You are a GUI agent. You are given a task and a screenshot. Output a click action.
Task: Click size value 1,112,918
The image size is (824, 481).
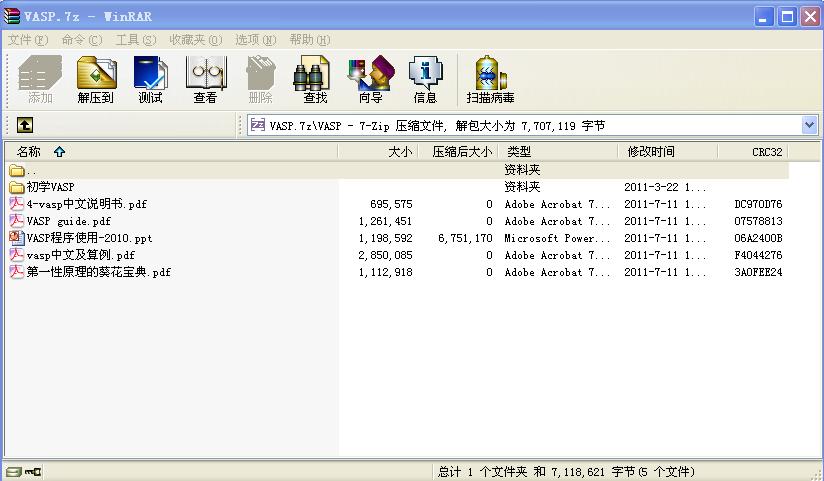(385, 272)
